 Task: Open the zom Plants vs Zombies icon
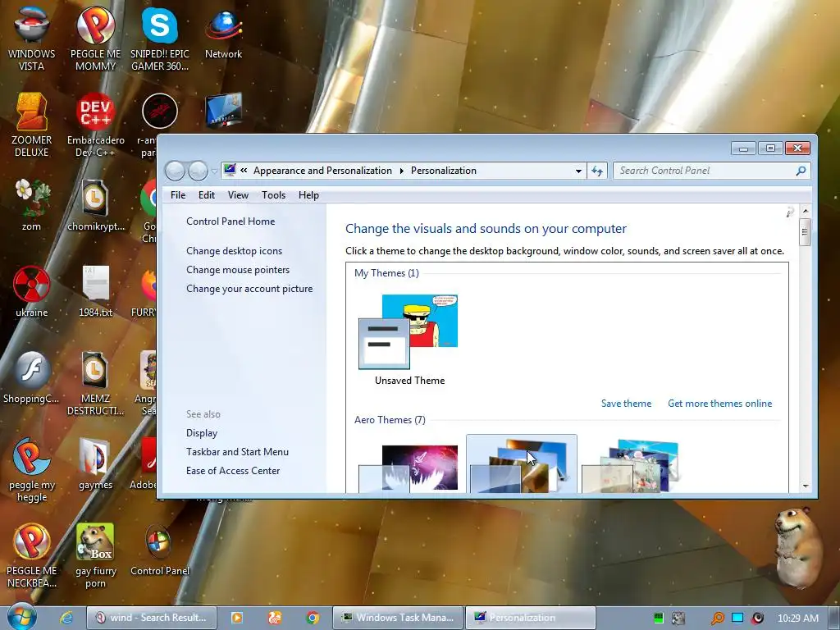click(31, 204)
